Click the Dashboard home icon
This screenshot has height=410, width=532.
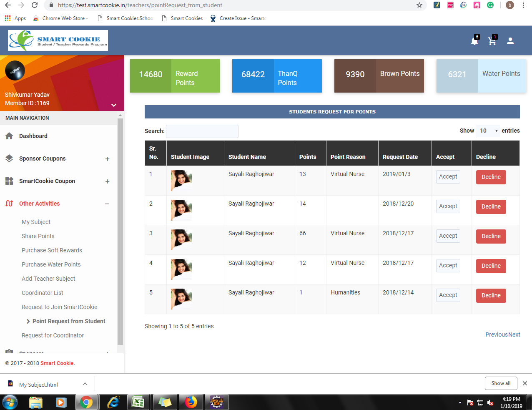(x=9, y=136)
